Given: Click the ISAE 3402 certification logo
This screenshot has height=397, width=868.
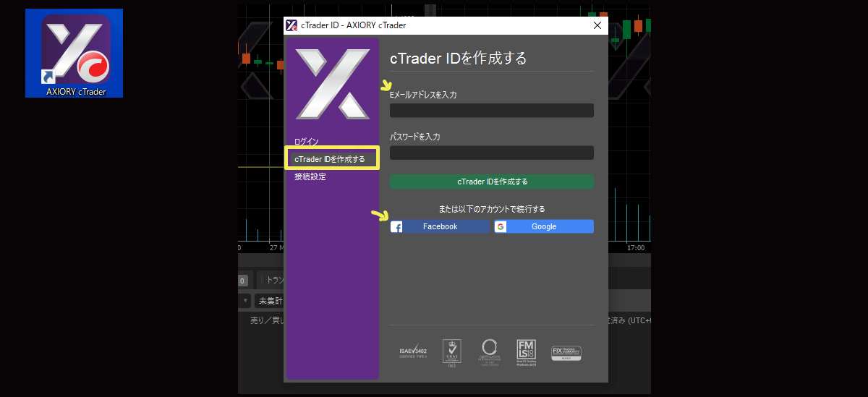Looking at the screenshot, I should 413,352.
